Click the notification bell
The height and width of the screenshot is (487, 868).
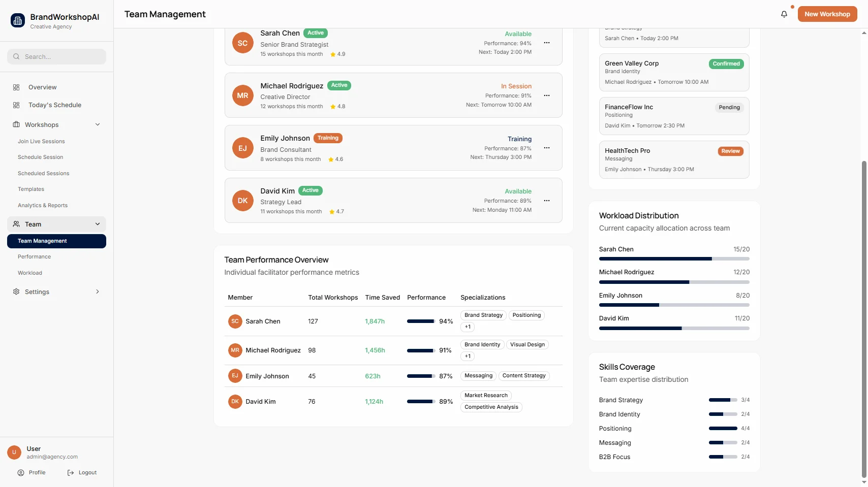click(784, 14)
